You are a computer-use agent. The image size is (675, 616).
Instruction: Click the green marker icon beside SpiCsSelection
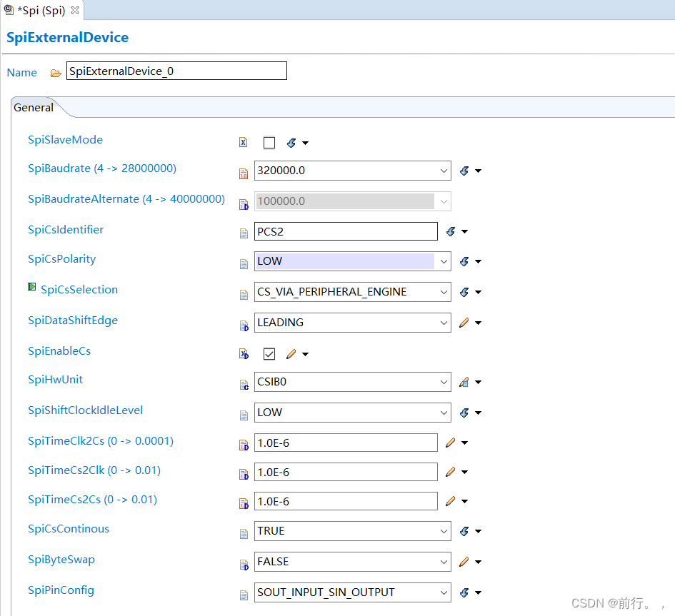point(32,286)
